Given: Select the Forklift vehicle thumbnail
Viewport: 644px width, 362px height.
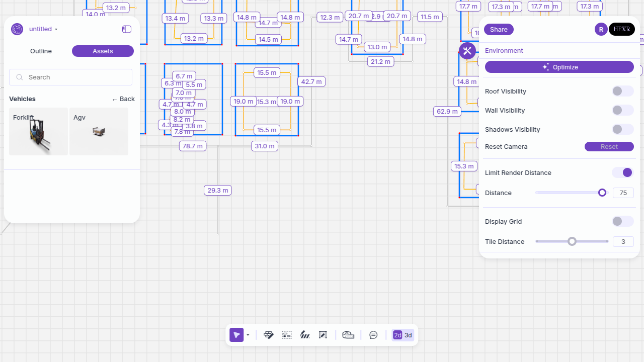Looking at the screenshot, I should 38,131.
